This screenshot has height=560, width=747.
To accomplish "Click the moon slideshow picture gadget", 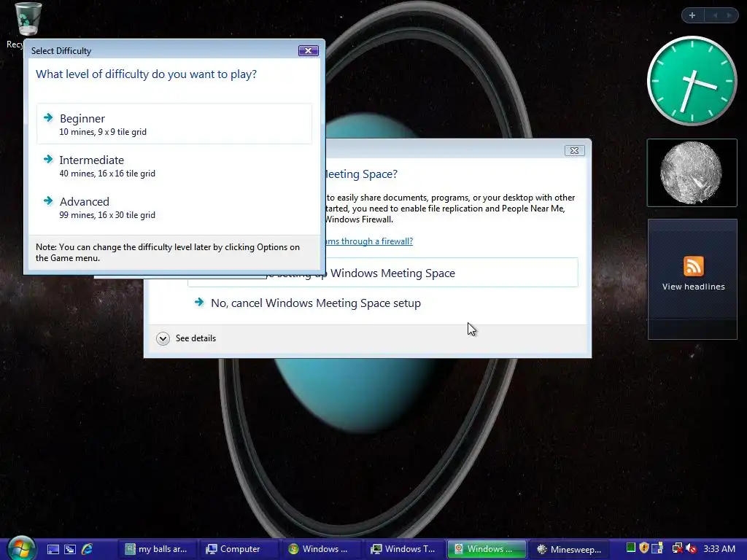I will [692, 173].
